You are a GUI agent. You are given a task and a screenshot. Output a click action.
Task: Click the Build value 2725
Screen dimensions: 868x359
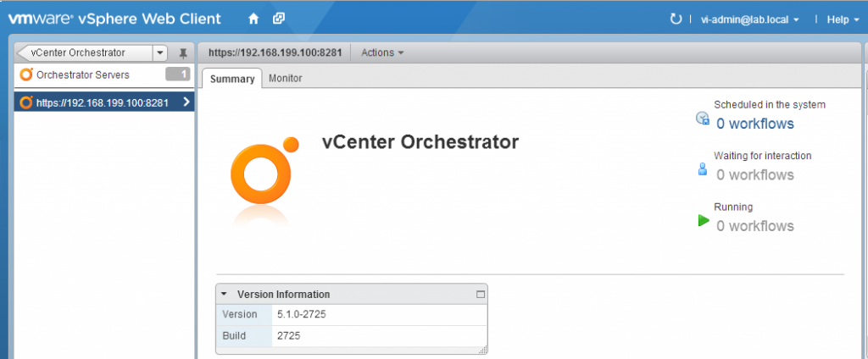(x=289, y=336)
